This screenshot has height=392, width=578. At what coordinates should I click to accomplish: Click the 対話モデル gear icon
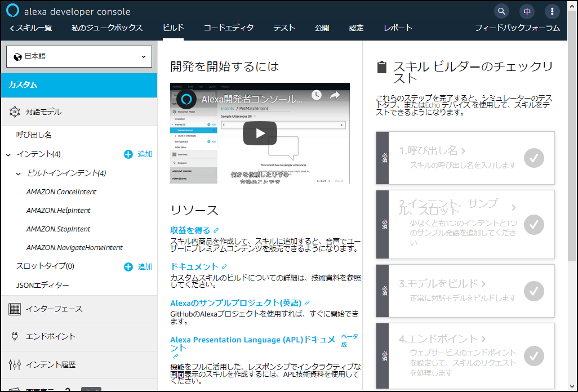(x=15, y=112)
